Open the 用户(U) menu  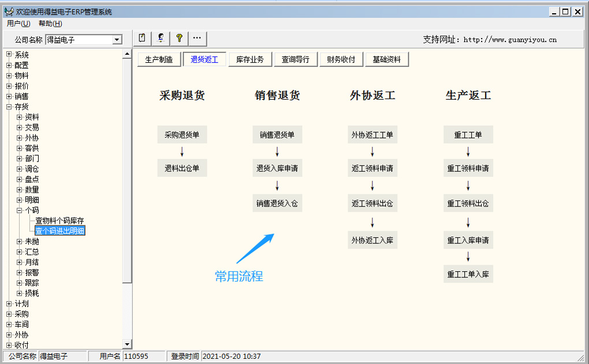pos(18,24)
